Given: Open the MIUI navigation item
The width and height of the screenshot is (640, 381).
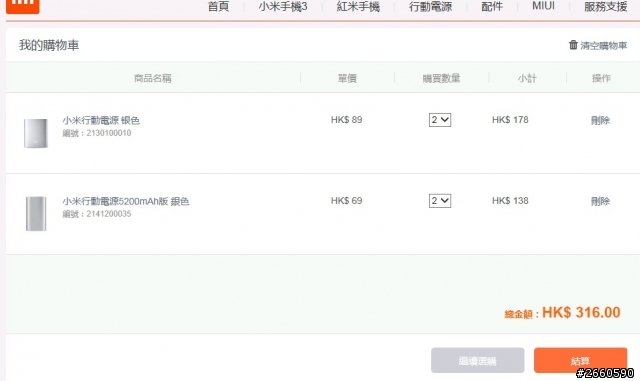Looking at the screenshot, I should 543,6.
